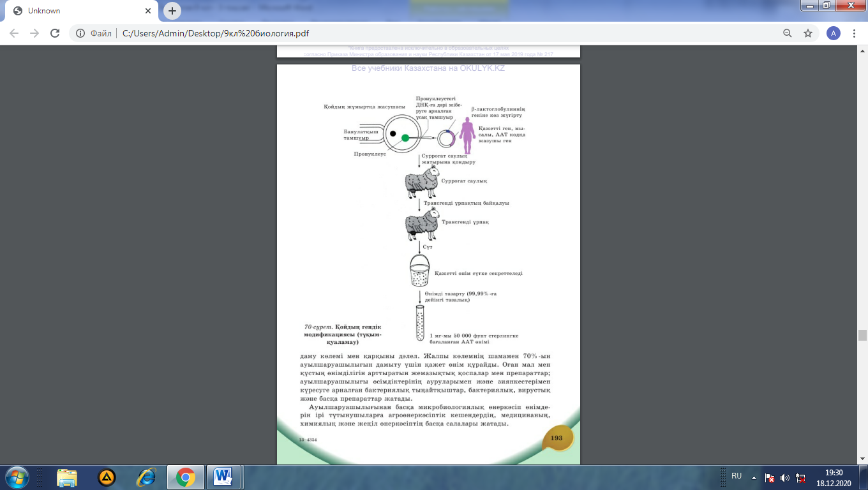Go back to the previous page
The width and height of the screenshot is (868, 490).
click(x=14, y=33)
